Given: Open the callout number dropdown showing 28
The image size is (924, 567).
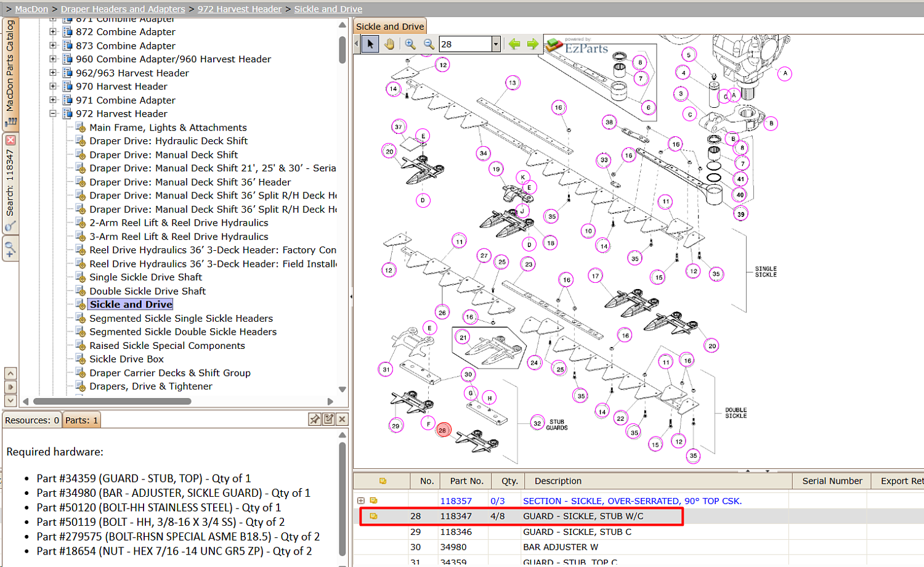Looking at the screenshot, I should tap(496, 44).
